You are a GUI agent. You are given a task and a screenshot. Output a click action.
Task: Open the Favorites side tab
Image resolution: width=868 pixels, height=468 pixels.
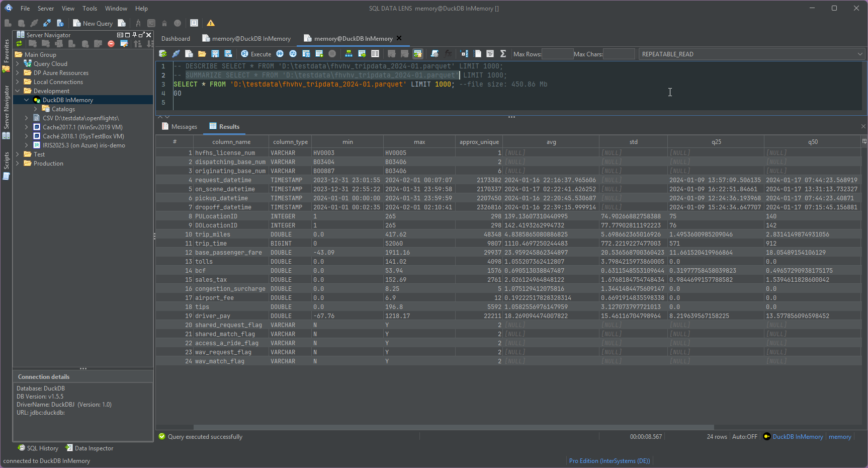point(6,55)
